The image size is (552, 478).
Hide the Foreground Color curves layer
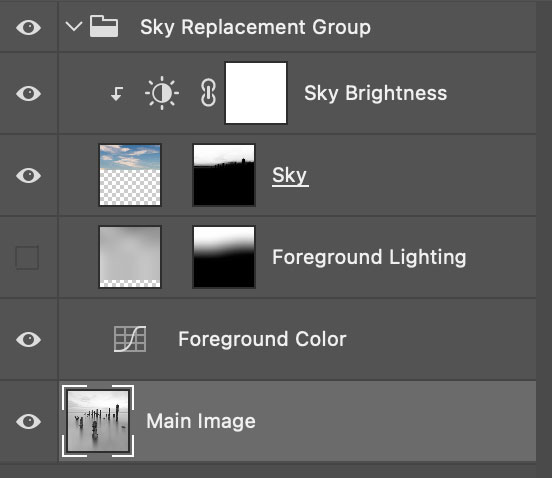29,340
